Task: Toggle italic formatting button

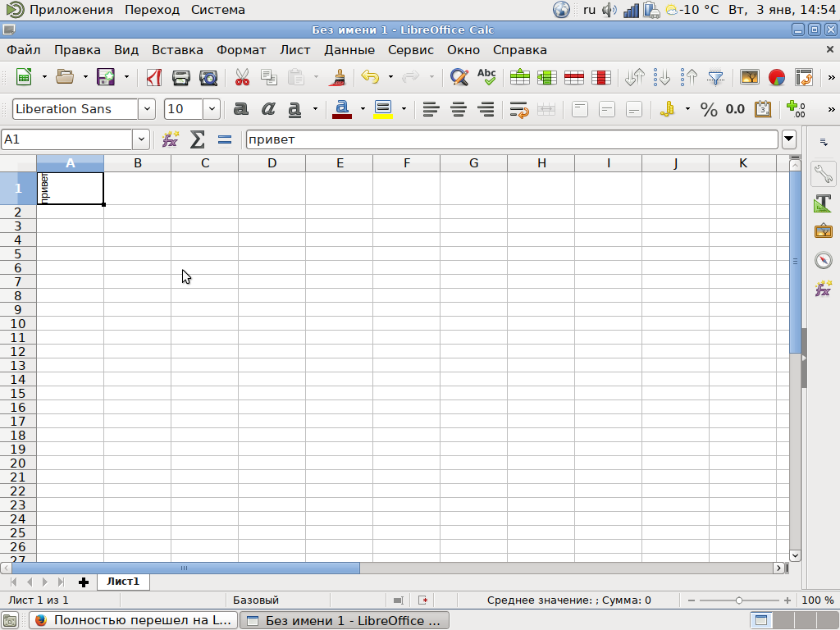Action: point(268,109)
